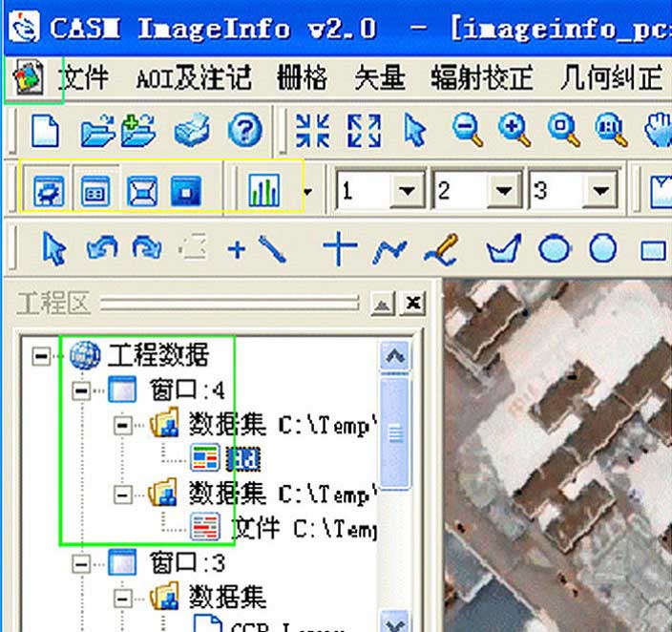This screenshot has height=632, width=672.
Task: Close the 工程区 panel
Action: pyautogui.click(x=412, y=304)
